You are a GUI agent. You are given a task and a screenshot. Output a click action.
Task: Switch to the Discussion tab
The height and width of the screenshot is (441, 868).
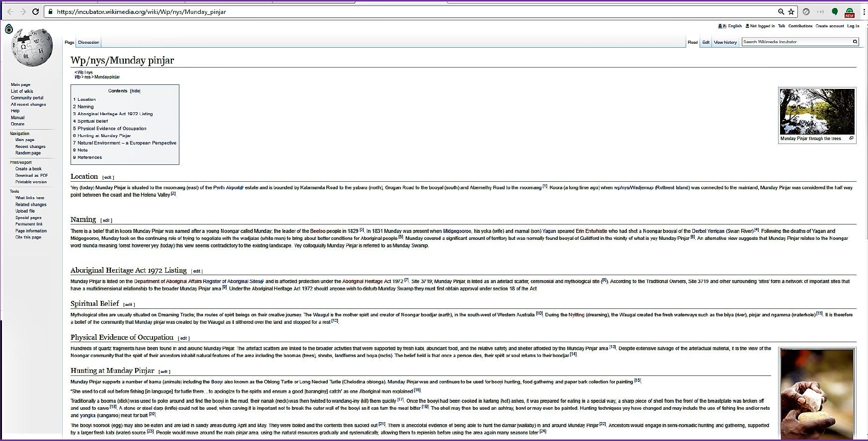[x=88, y=42]
